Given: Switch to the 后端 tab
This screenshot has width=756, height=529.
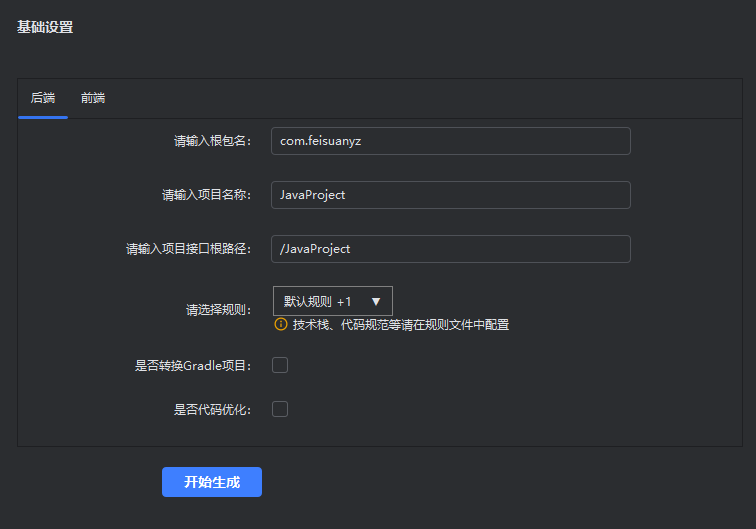Looking at the screenshot, I should coord(43,98).
